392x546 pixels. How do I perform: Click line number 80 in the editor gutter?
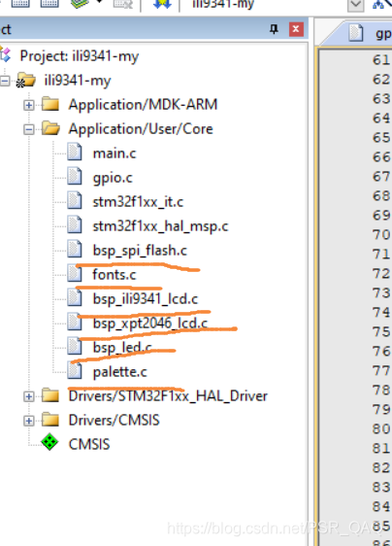point(381,429)
